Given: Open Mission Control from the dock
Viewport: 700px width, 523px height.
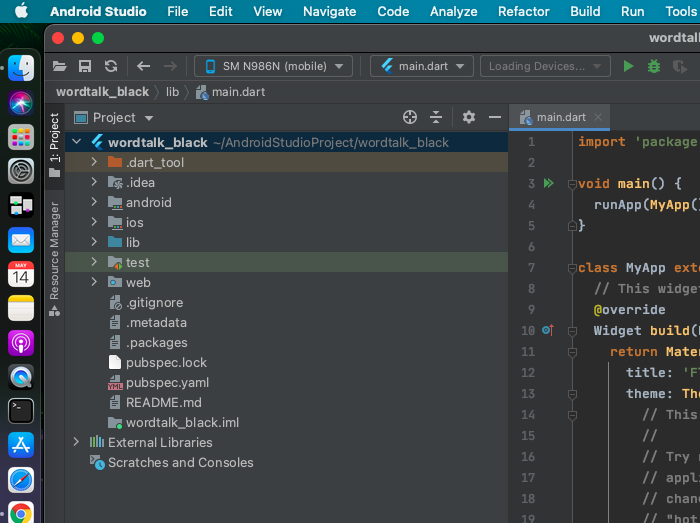Looking at the screenshot, I should click(21, 205).
